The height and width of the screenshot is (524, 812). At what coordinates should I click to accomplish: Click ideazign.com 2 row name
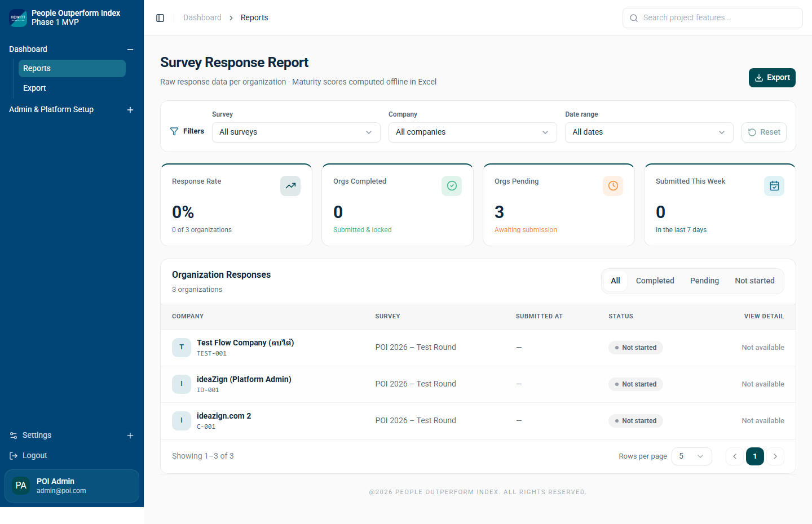(224, 416)
